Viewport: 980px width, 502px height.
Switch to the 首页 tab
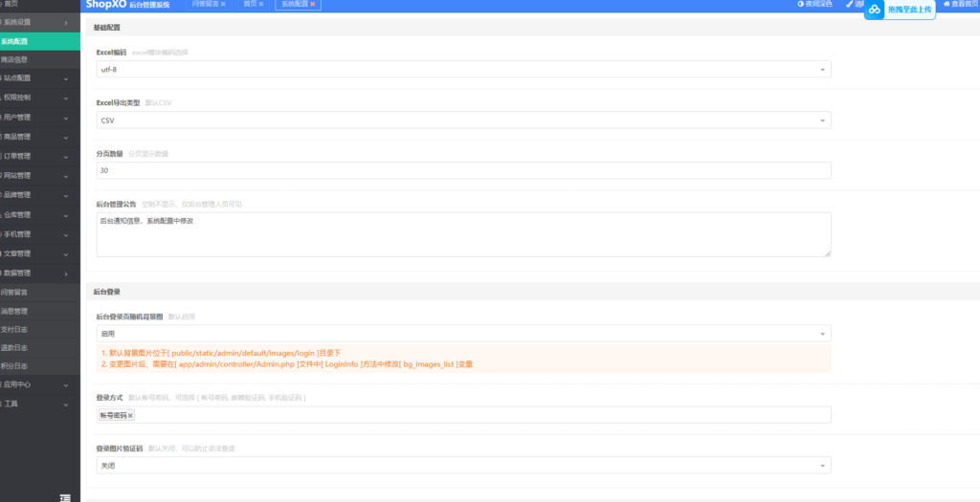coord(249,5)
